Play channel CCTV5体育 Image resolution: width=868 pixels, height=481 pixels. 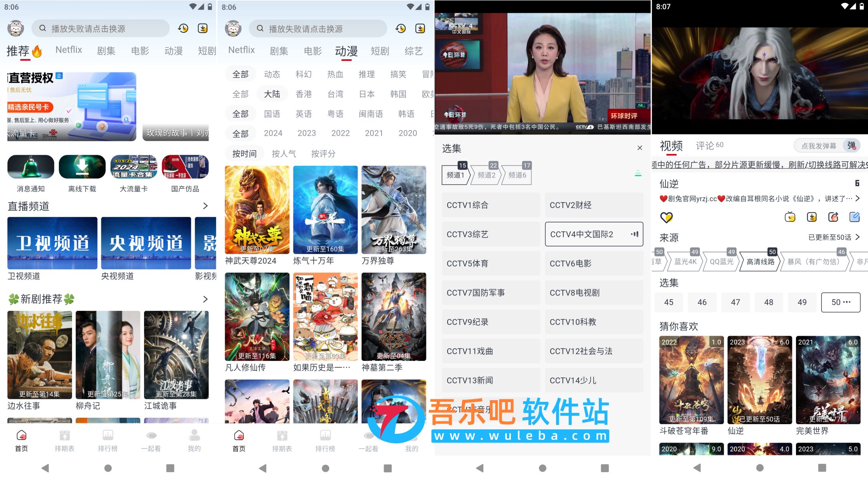[491, 264]
